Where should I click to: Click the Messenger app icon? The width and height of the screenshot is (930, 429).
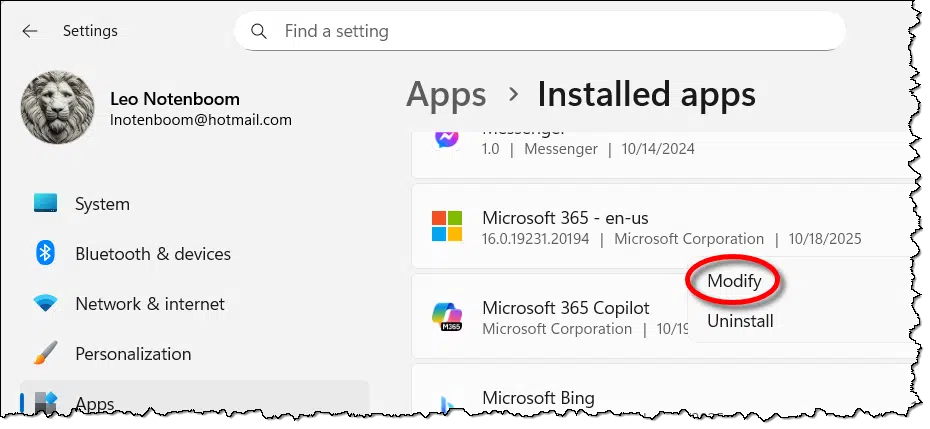446,138
